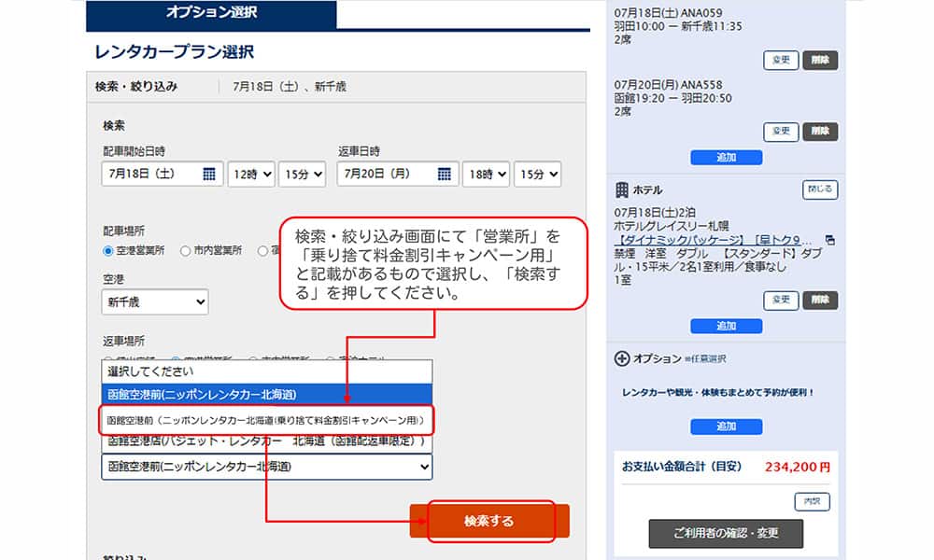Viewport: 934px width, 560px height.
Task: Click the ホテルグレイスリー札幌 hotel name
Action: click(x=672, y=226)
